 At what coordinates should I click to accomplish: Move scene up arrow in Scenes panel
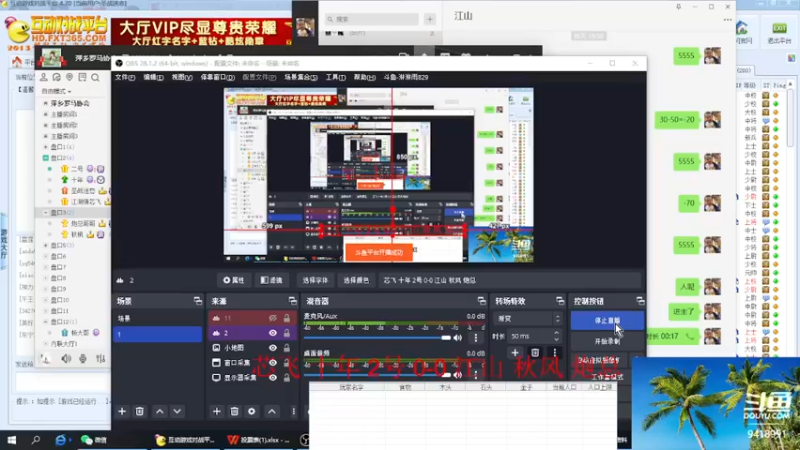160,411
